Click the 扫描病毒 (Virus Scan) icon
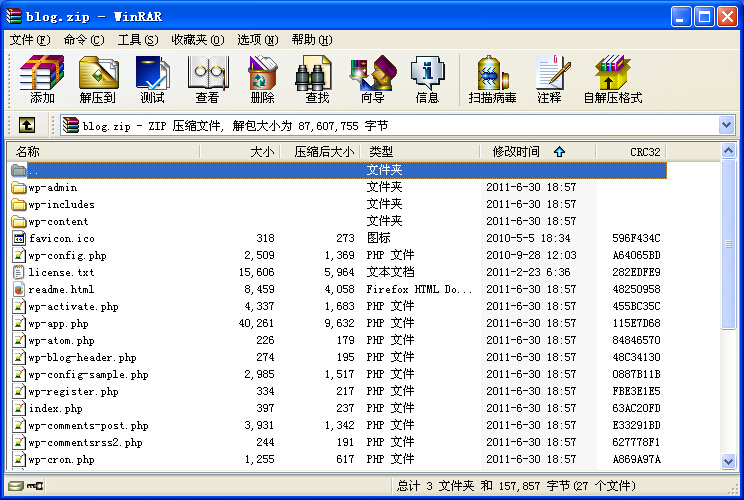This screenshot has height=500, width=744. [493, 79]
